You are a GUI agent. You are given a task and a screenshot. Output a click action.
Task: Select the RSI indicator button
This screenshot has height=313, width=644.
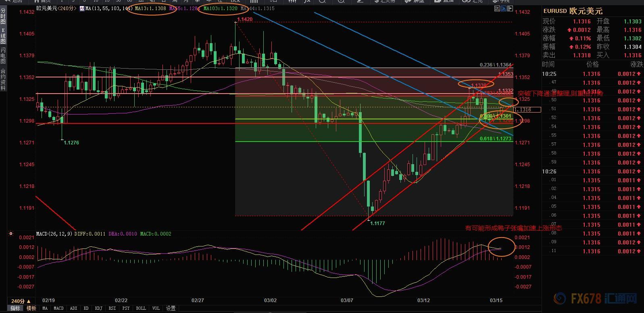112,308
